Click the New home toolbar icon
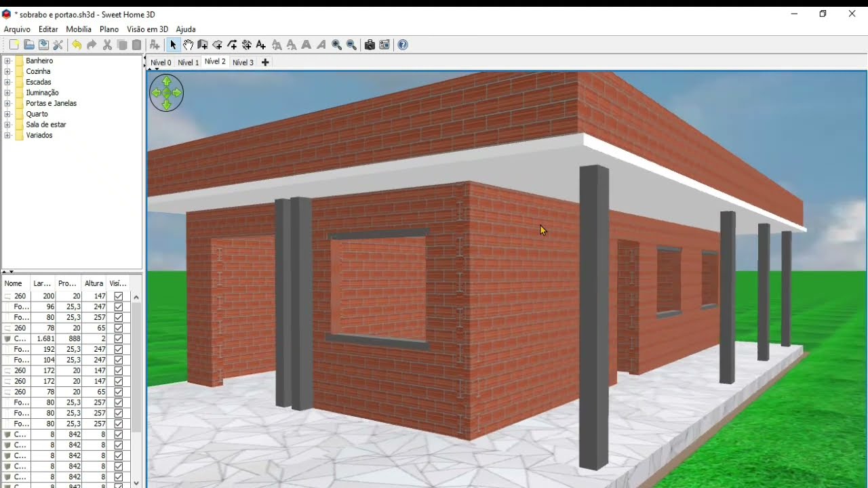The width and height of the screenshot is (868, 488). click(x=14, y=45)
